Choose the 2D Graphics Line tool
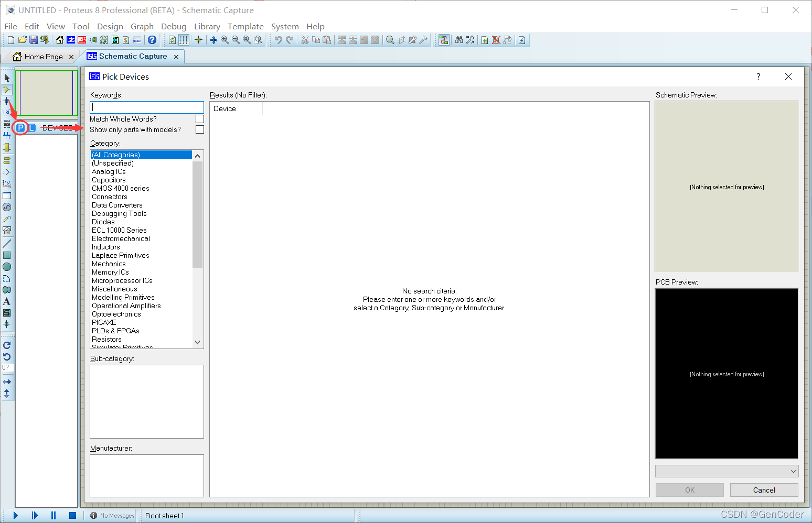Viewport: 812px width, 523px height. tap(7, 244)
